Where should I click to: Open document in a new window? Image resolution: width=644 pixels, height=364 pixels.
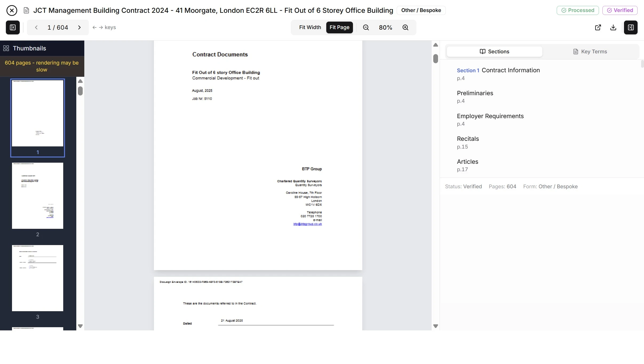click(598, 27)
